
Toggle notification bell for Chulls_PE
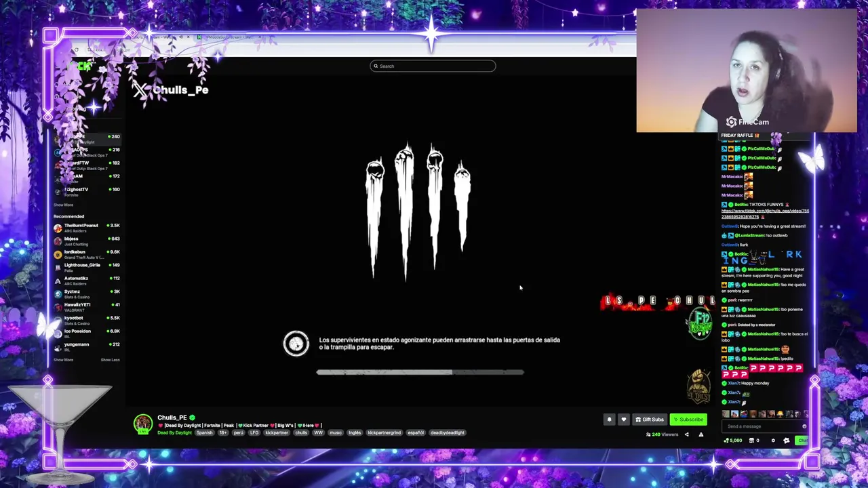point(609,420)
